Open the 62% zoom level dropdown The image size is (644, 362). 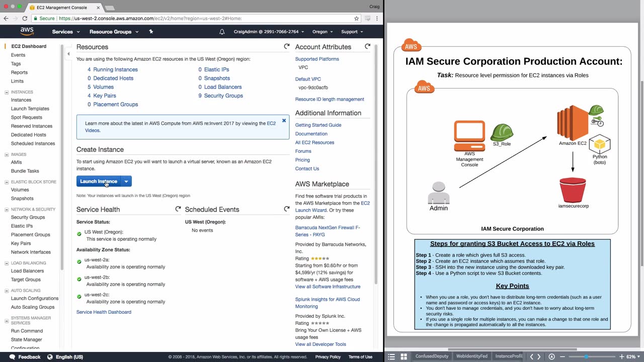pos(632,356)
